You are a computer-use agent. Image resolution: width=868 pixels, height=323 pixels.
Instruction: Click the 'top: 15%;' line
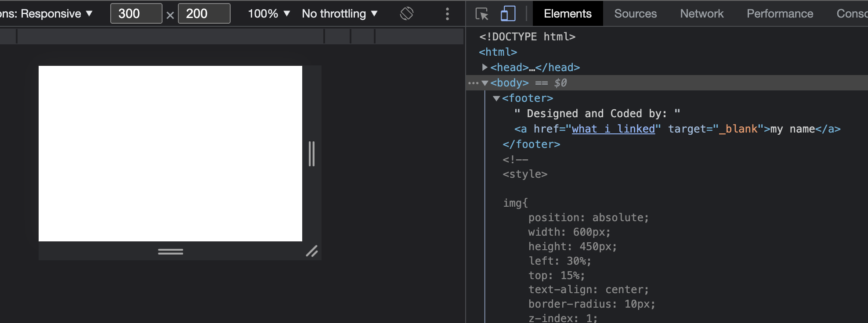pyautogui.click(x=556, y=276)
